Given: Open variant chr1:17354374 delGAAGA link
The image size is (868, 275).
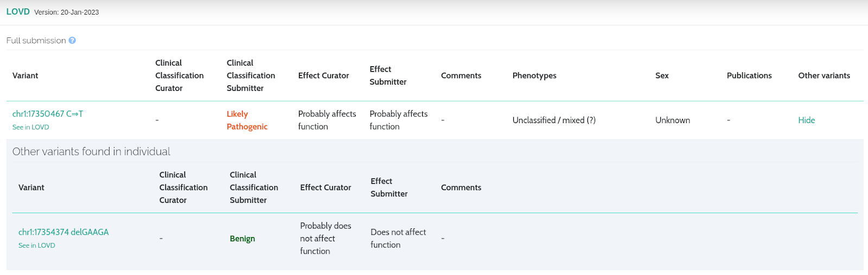Looking at the screenshot, I should click(63, 232).
